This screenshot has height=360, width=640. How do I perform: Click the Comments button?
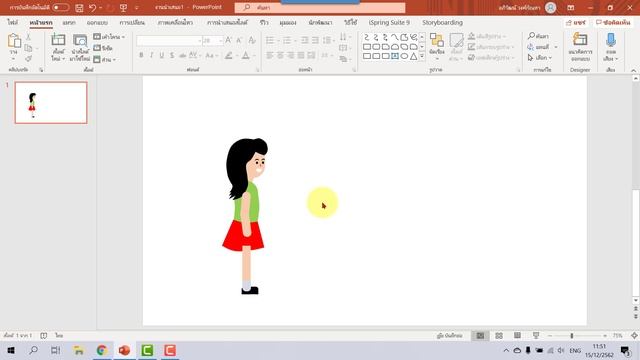tap(613, 23)
